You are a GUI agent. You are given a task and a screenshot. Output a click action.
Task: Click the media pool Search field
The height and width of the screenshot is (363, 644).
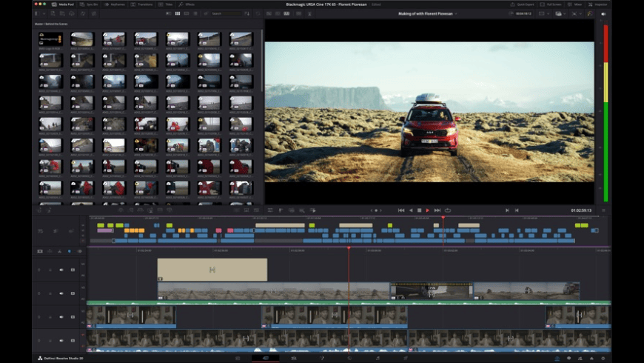[226, 13]
